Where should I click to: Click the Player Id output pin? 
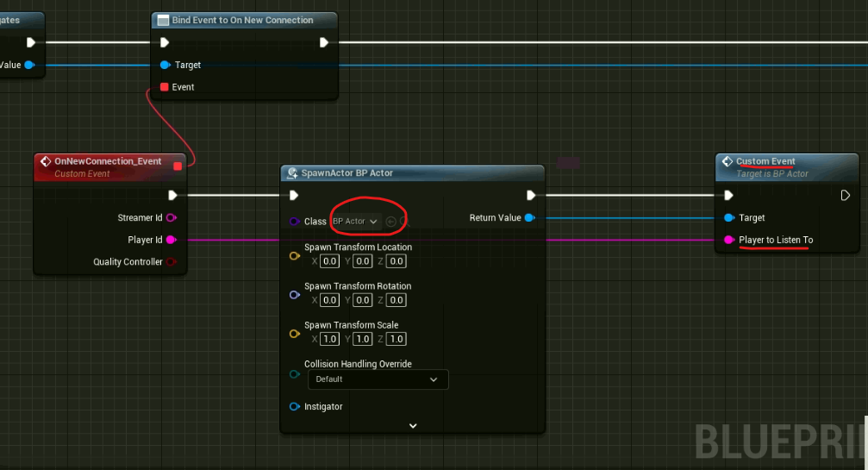(x=172, y=240)
